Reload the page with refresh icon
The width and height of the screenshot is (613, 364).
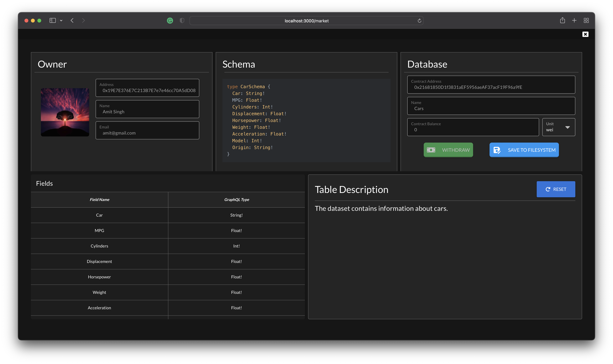(419, 21)
